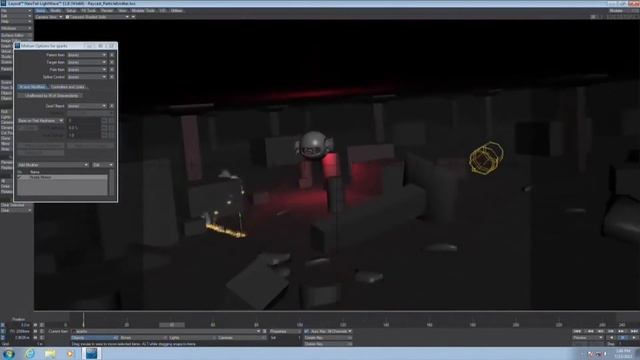Open the Edit dropdown beside Add Modifier
The height and width of the screenshot is (360, 640).
[x=103, y=165]
